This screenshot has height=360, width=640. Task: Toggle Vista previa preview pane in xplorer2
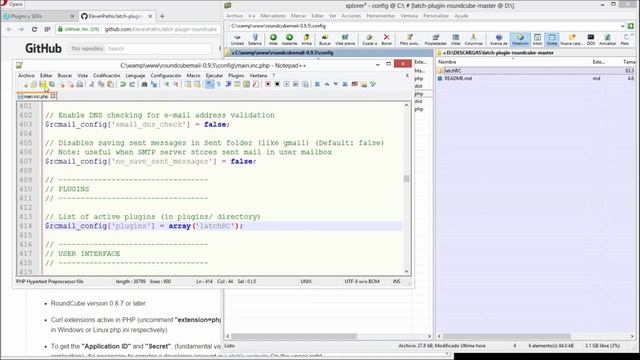click(x=345, y=40)
